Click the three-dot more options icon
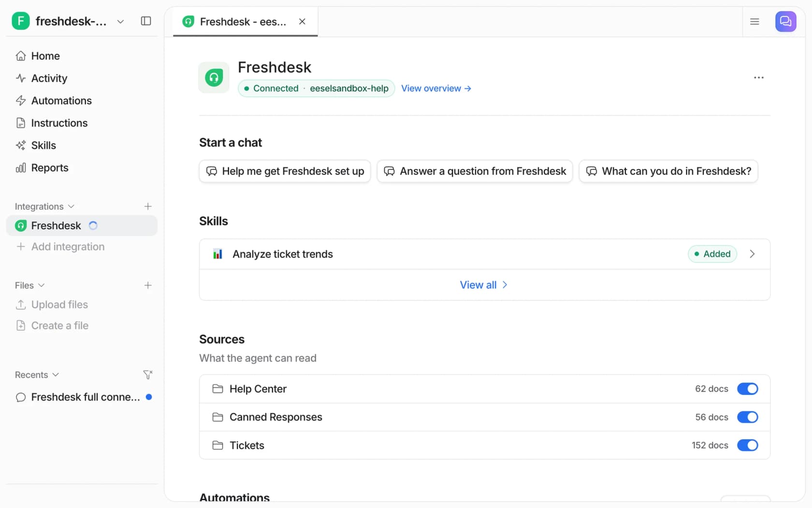Screen dimensions: 812x508 coord(759,77)
